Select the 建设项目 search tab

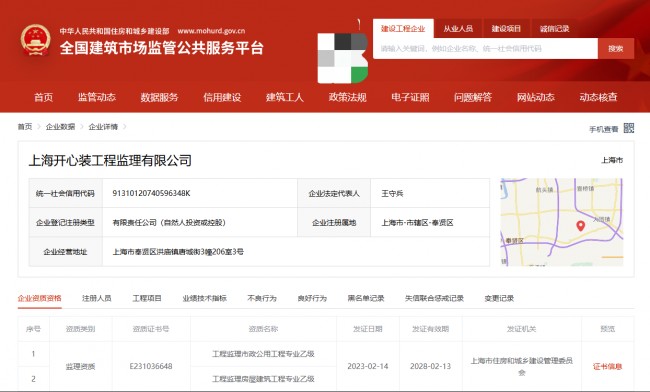pos(506,29)
